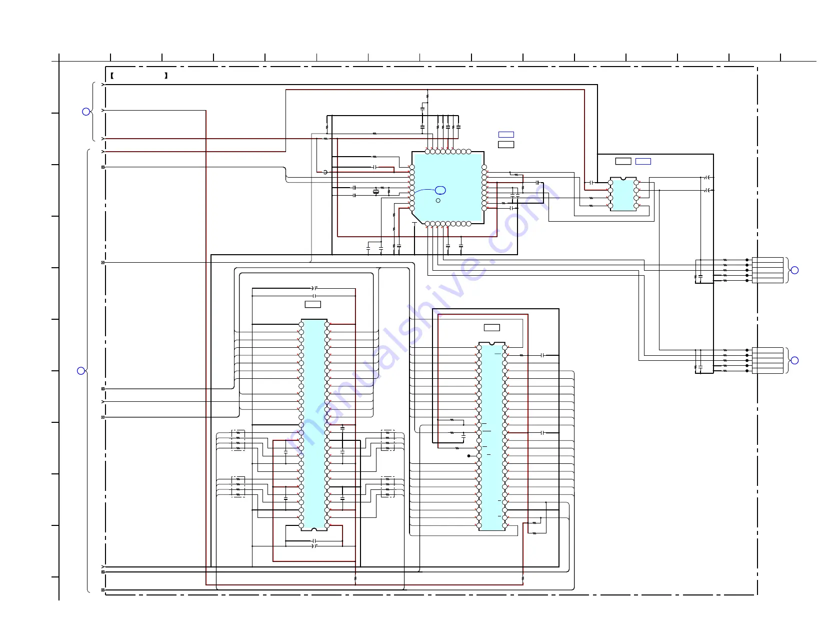Select the tall cyan IC on right
The image size is (840, 632).
(x=492, y=436)
